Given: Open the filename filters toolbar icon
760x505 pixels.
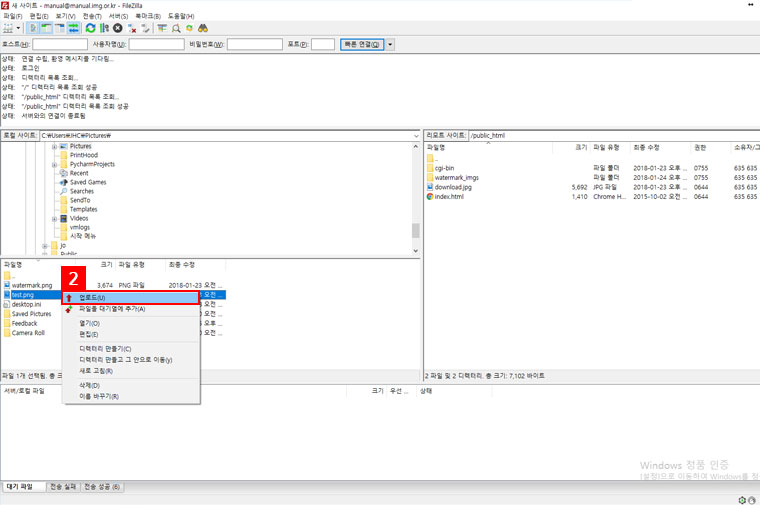Looking at the screenshot, I should [162, 29].
